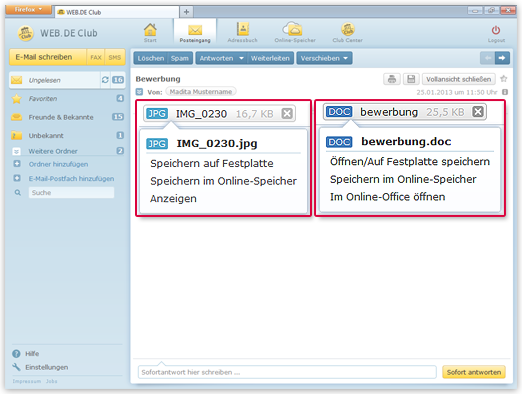Click the DOC file type icon in popup

339,142
